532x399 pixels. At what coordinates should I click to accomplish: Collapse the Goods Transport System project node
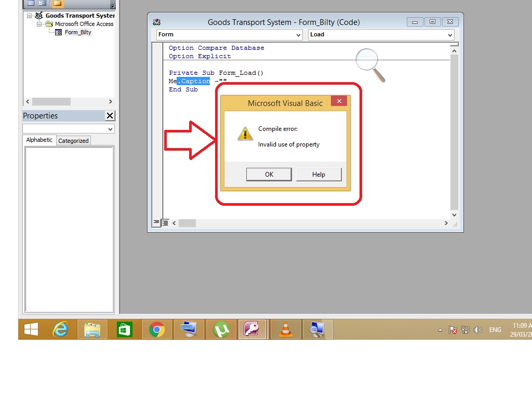(29, 16)
